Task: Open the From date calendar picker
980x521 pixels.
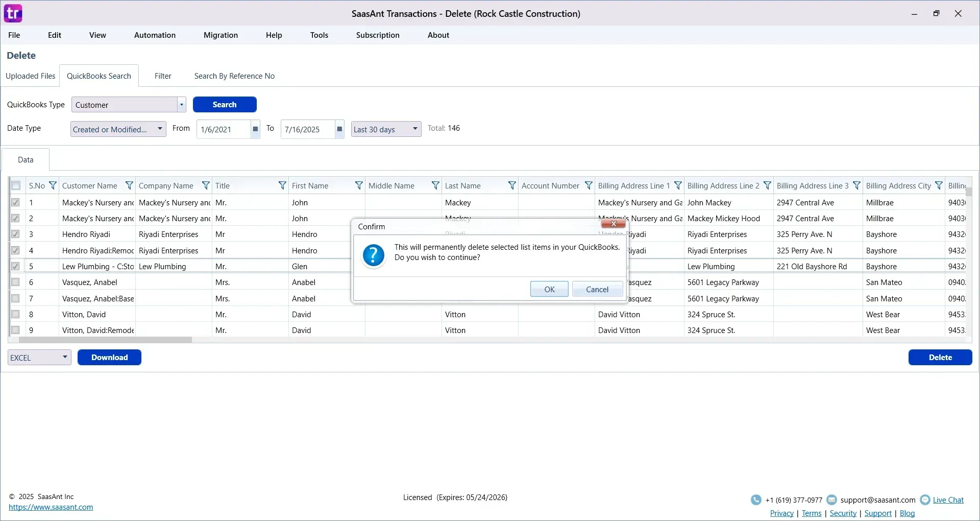Action: coord(255,129)
